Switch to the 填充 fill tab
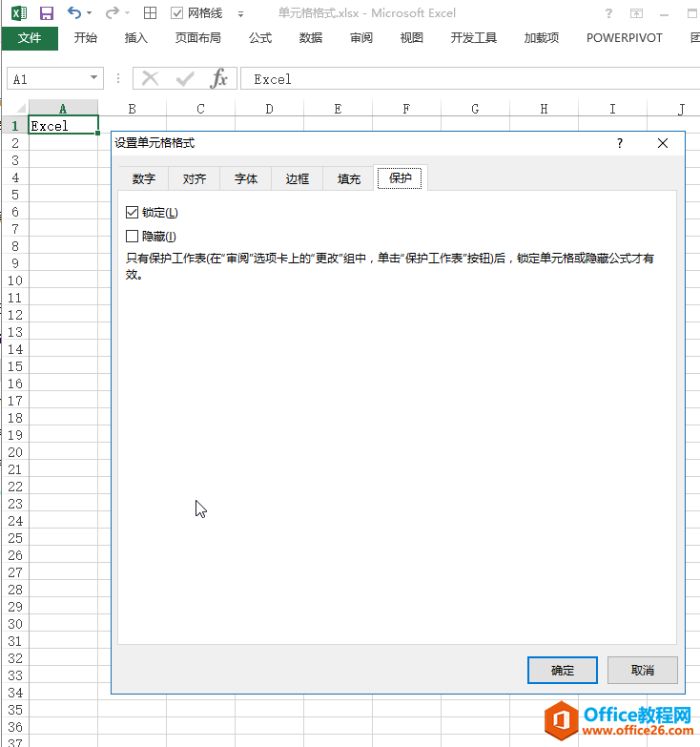Image resolution: width=700 pixels, height=747 pixels. pos(349,178)
